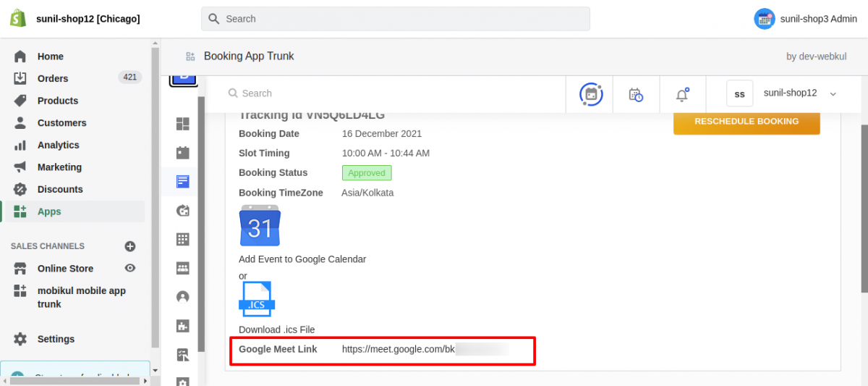
Task: Click the blue circular calendar sync icon
Action: pyautogui.click(x=591, y=94)
